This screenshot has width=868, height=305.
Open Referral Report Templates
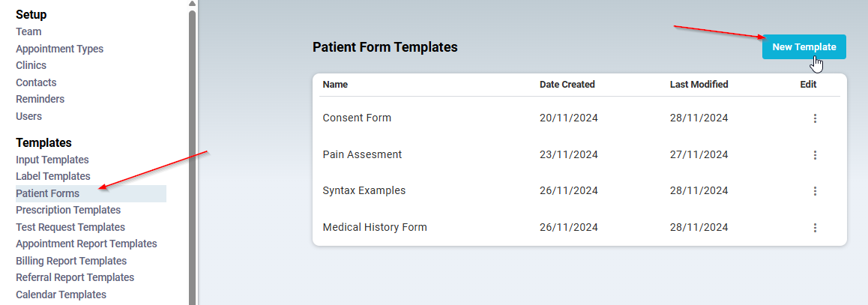click(74, 277)
